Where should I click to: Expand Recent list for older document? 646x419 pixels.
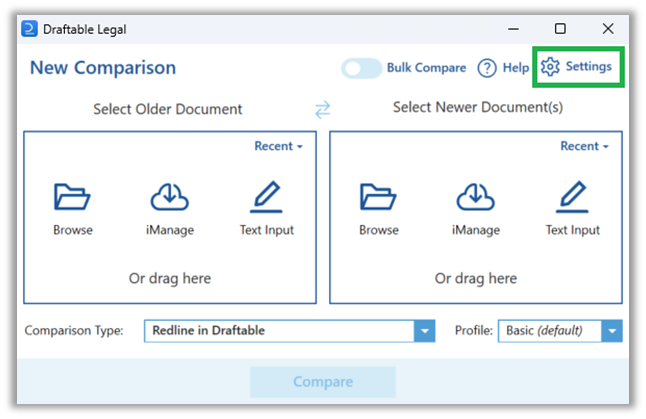(279, 146)
